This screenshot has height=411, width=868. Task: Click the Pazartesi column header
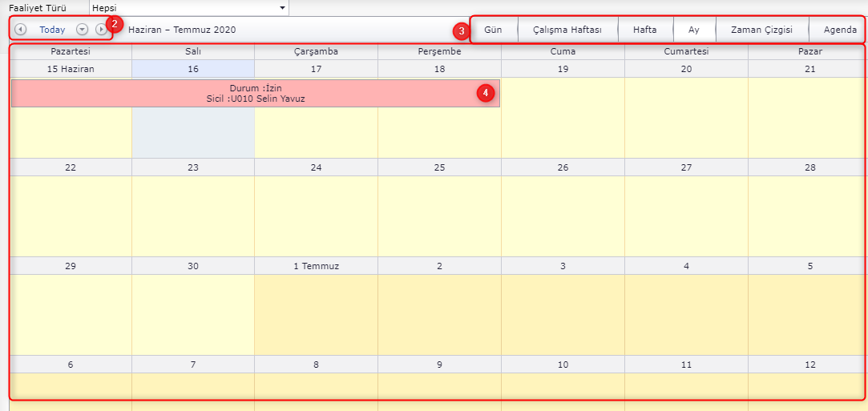click(x=71, y=51)
